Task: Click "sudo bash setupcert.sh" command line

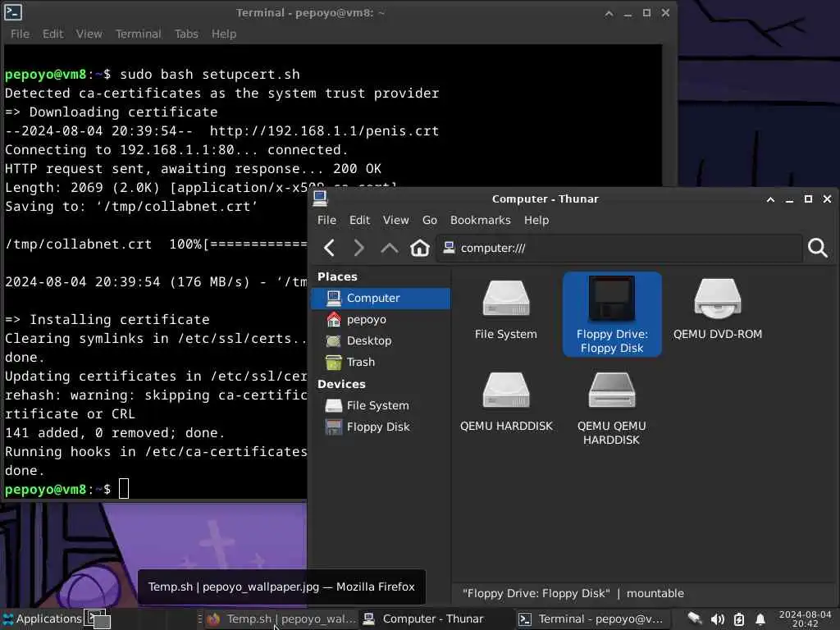Action: 209,75
